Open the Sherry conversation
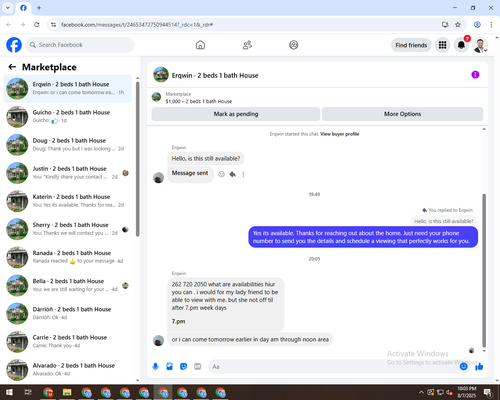Image resolution: width=500 pixels, height=400 pixels. tap(67, 229)
